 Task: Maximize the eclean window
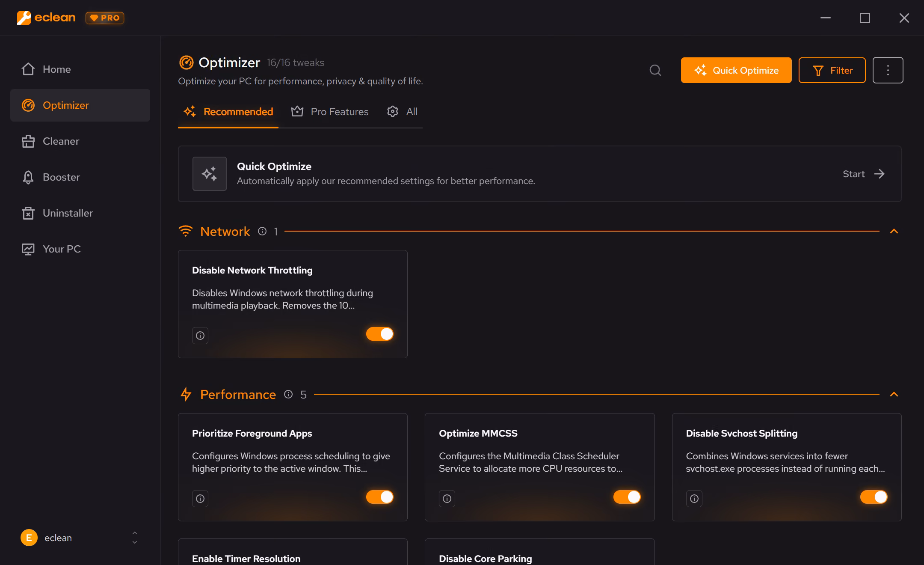pos(865,18)
